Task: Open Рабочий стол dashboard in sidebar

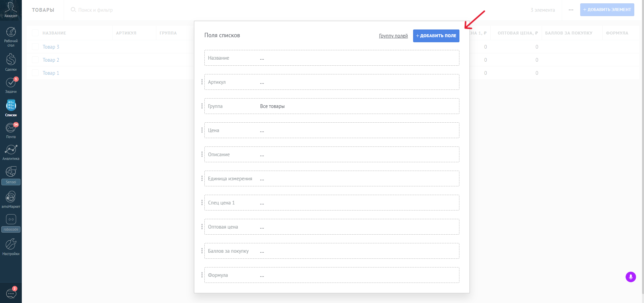Action: click(11, 37)
